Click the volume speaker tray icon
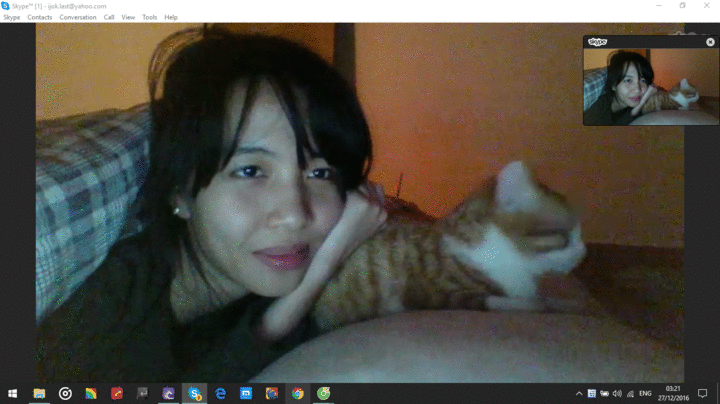 click(617, 394)
